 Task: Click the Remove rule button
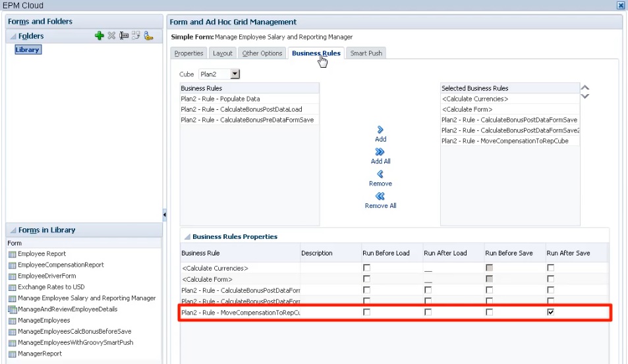coord(380,178)
